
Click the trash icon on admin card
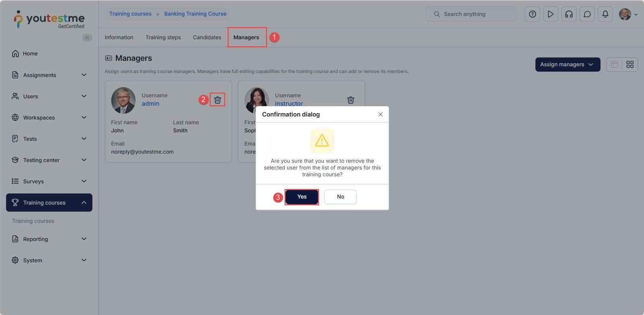click(217, 100)
